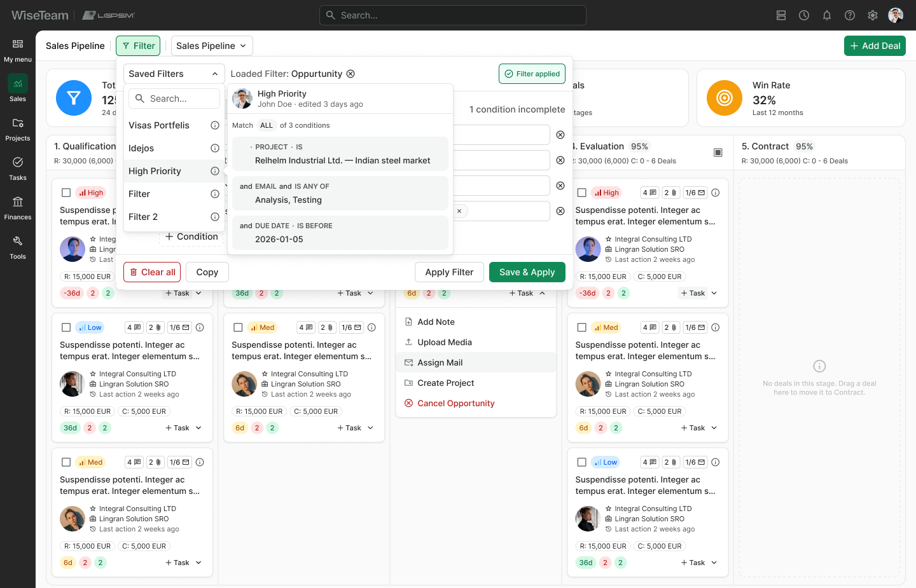Check the High priority card in Qualification column
Screen dimensions: 916x588
click(x=66, y=193)
